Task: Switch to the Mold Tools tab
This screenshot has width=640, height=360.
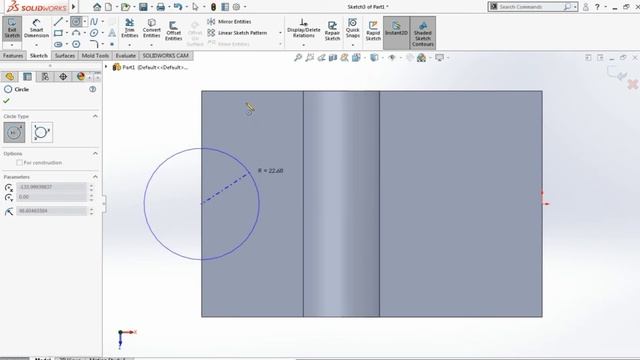Action: click(x=95, y=56)
